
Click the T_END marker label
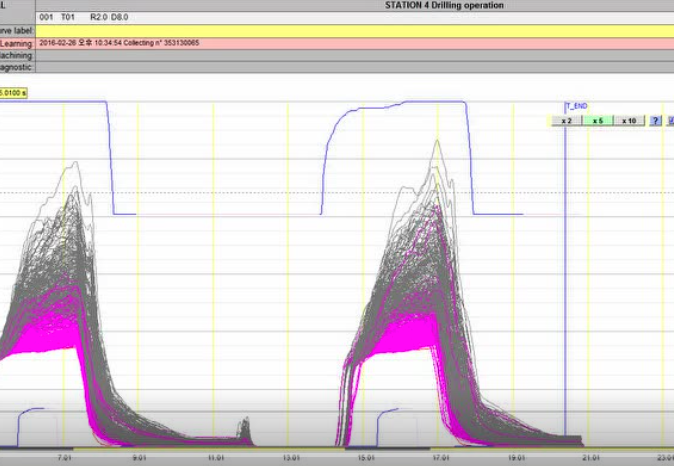point(577,106)
